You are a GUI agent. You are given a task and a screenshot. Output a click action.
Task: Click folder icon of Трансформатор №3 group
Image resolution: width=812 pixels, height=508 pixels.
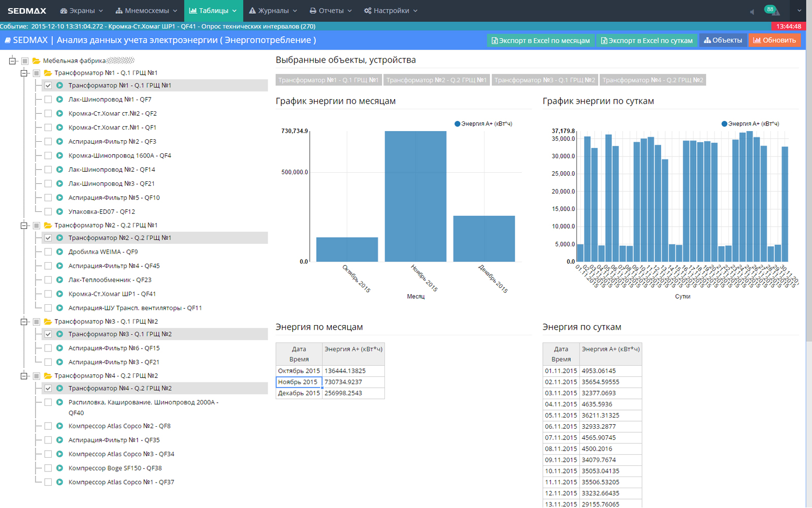48,322
